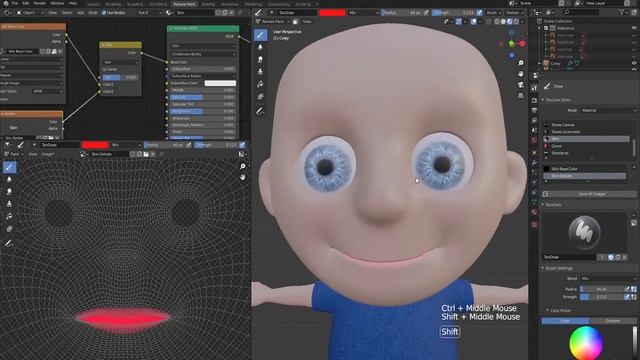Select the Fill tool in 3D viewport toolbar

[260, 84]
